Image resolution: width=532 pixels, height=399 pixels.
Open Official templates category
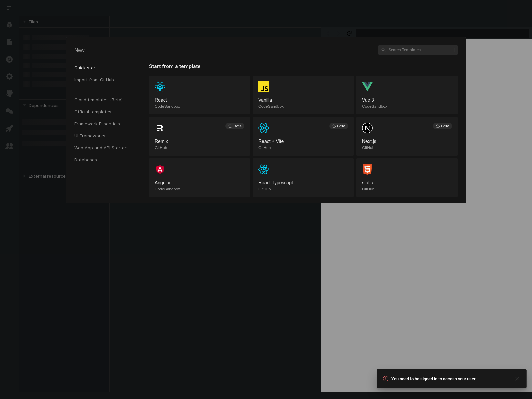coord(93,112)
